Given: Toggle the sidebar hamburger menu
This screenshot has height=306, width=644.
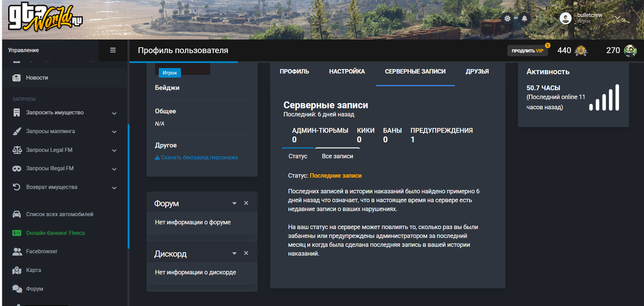Looking at the screenshot, I should tap(113, 50).
